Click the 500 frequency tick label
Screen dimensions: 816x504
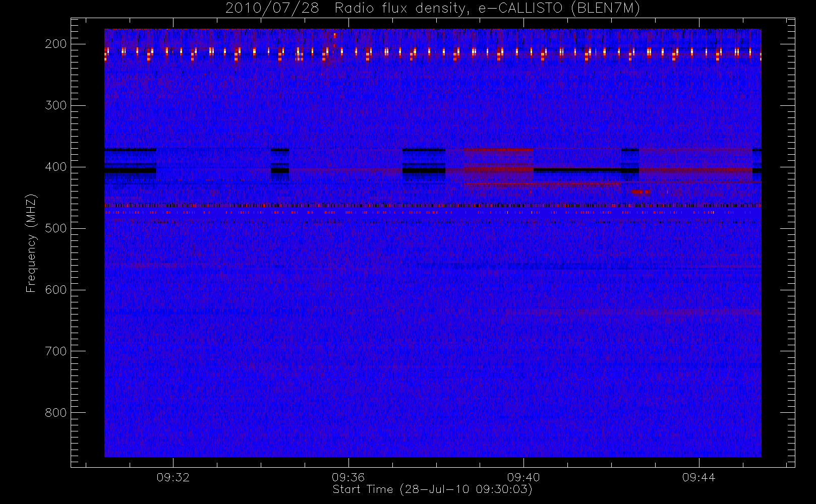pyautogui.click(x=56, y=228)
